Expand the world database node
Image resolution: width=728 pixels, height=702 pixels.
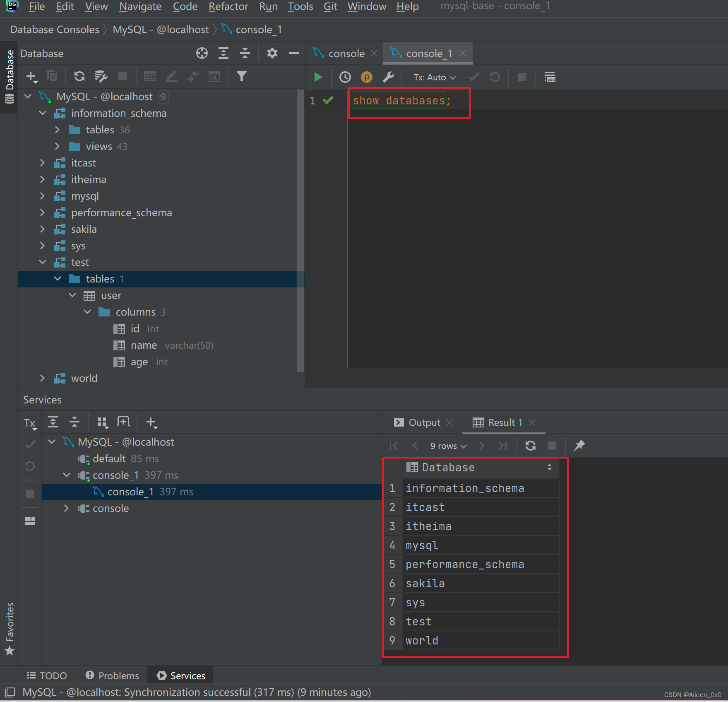point(42,378)
